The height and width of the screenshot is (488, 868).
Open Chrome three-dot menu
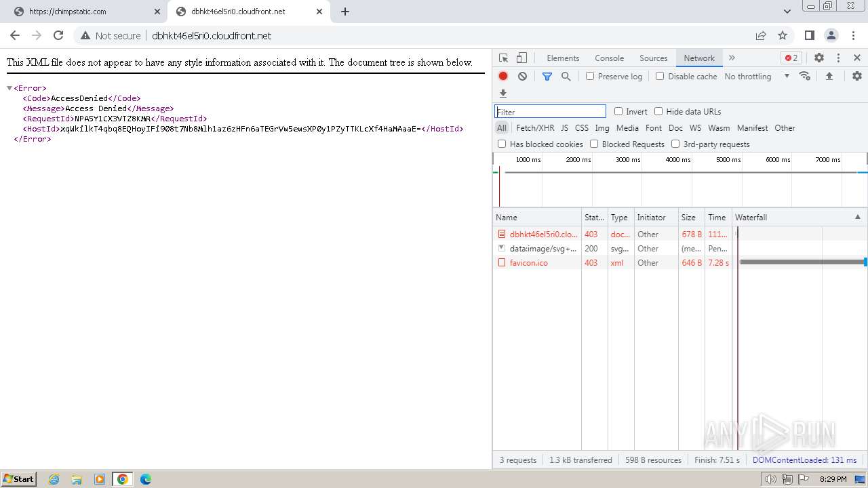pyautogui.click(x=853, y=35)
